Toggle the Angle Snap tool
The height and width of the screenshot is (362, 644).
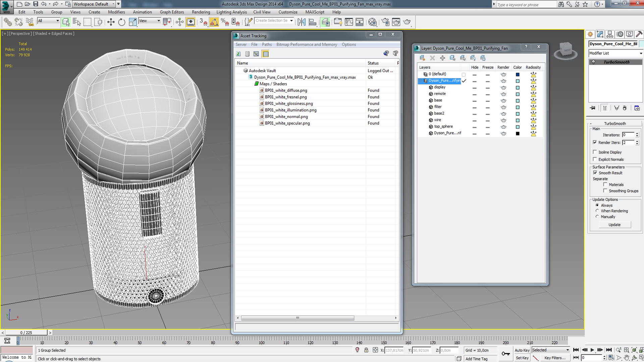point(214,22)
